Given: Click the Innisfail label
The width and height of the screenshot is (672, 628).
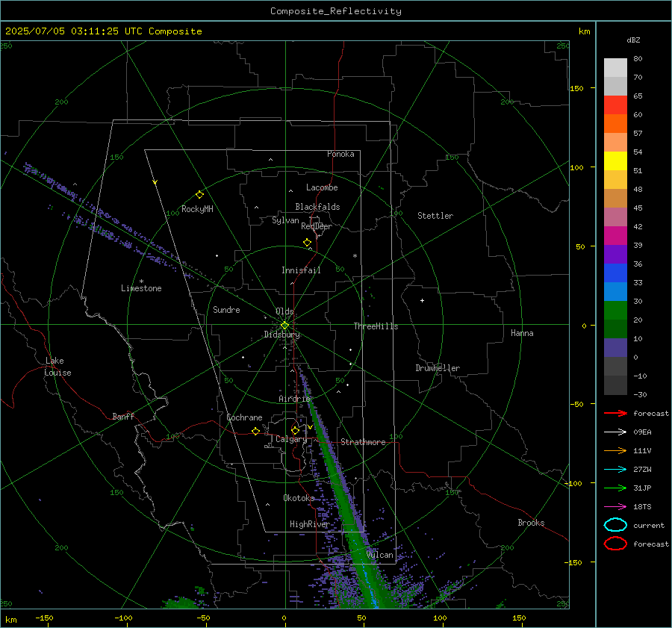Looking at the screenshot, I should [x=301, y=270].
